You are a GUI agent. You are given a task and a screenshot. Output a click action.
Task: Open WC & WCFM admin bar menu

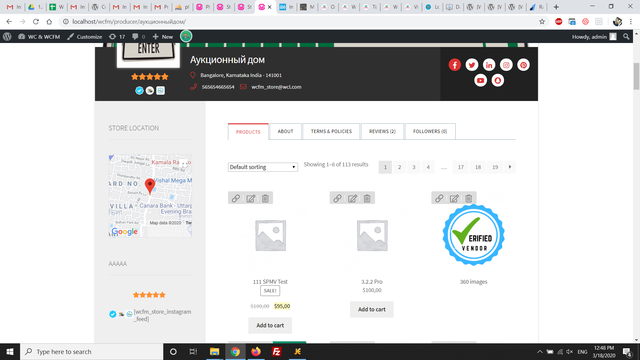tap(39, 37)
